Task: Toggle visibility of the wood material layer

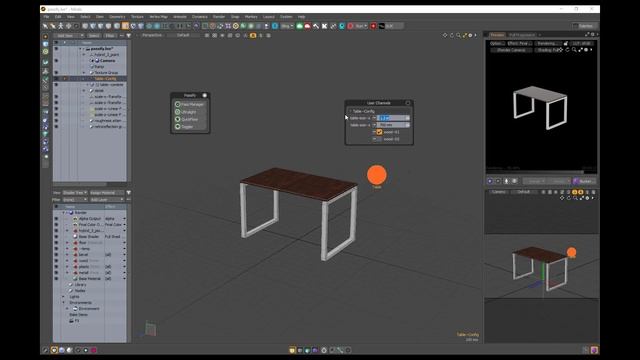Action: 56,260
